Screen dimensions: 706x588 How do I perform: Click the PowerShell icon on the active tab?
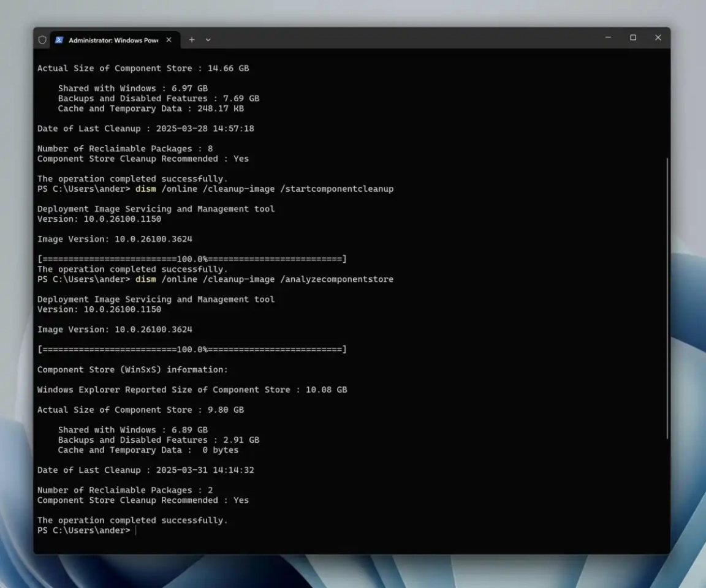(58, 40)
